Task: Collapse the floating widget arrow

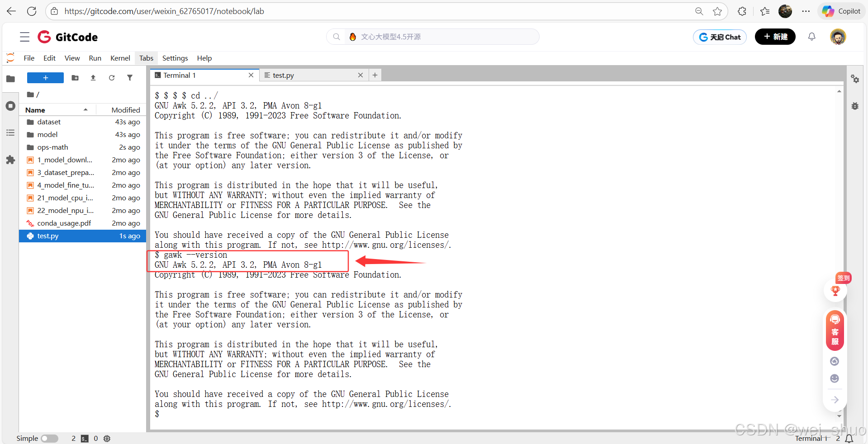Action: [835, 400]
